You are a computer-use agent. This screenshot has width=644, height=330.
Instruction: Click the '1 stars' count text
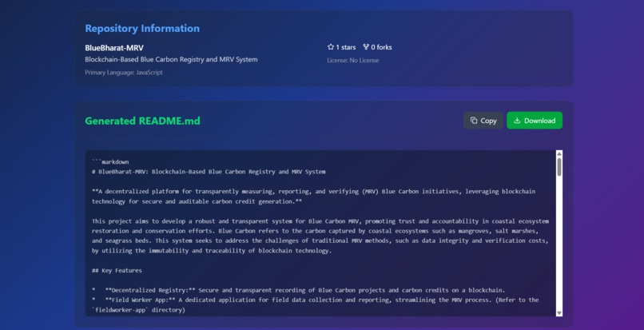coord(346,47)
